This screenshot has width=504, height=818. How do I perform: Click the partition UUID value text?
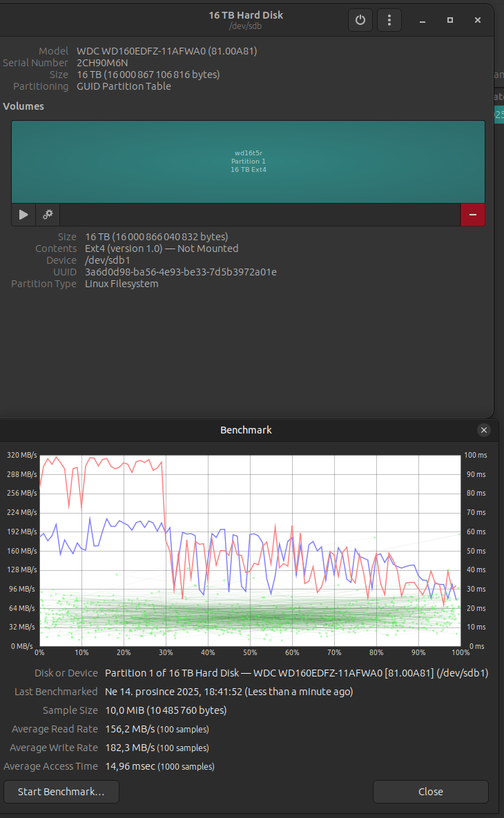click(x=180, y=272)
